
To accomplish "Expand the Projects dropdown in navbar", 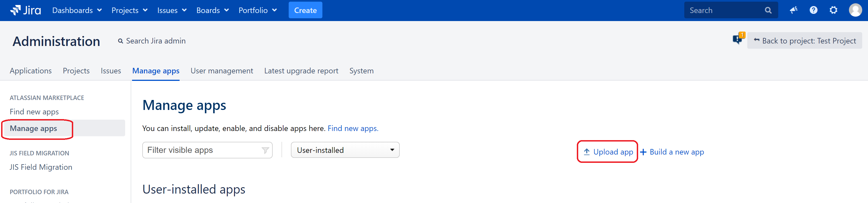I will click(129, 11).
